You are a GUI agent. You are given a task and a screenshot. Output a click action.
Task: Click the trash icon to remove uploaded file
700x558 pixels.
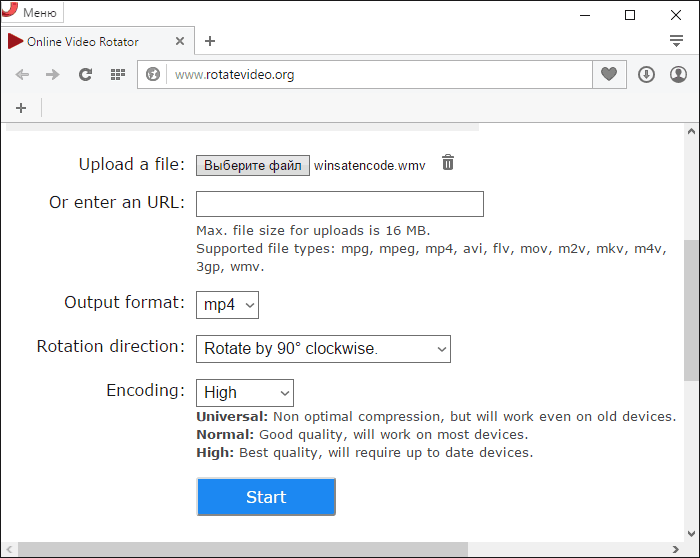click(x=448, y=163)
